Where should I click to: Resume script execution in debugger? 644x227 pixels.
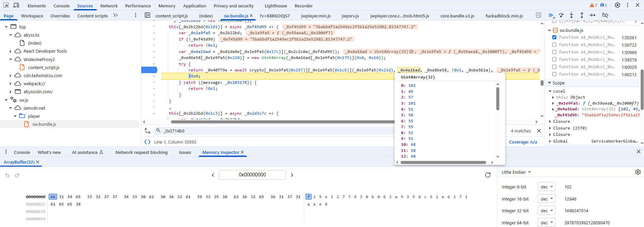click(x=551, y=15)
